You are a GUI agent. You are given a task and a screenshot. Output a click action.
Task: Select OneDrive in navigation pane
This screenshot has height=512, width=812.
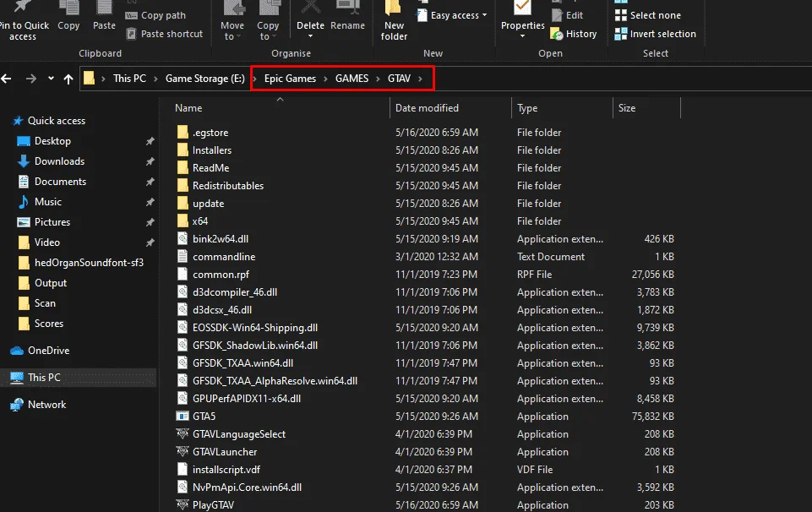pos(48,351)
